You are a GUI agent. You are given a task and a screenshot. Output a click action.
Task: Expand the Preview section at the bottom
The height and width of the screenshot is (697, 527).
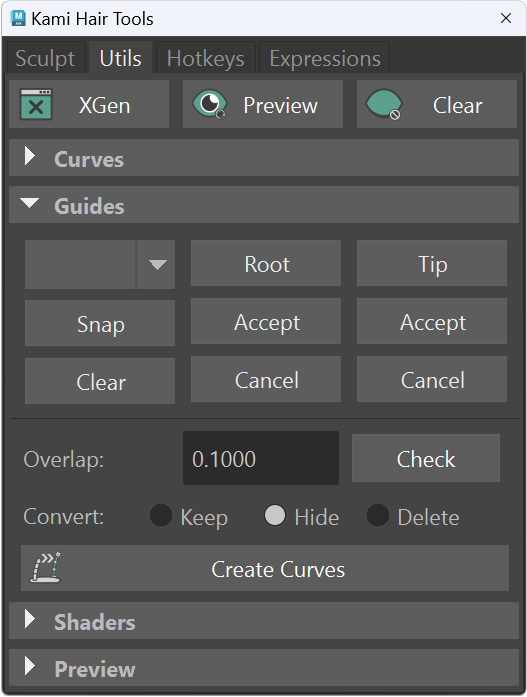(x=264, y=668)
